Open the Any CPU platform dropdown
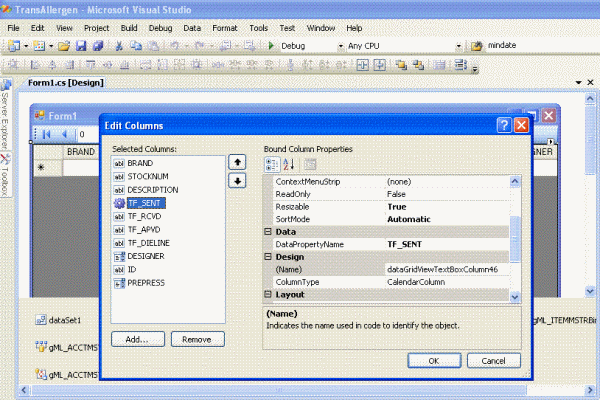Image resolution: width=600 pixels, height=400 pixels. tap(458, 46)
